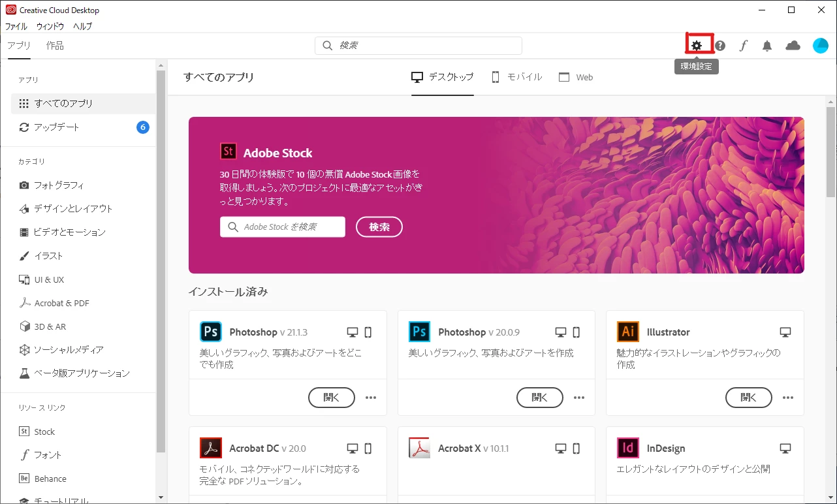Open more options for Photoshop v 20.0.9
Image resolution: width=837 pixels, height=504 pixels.
[579, 398]
